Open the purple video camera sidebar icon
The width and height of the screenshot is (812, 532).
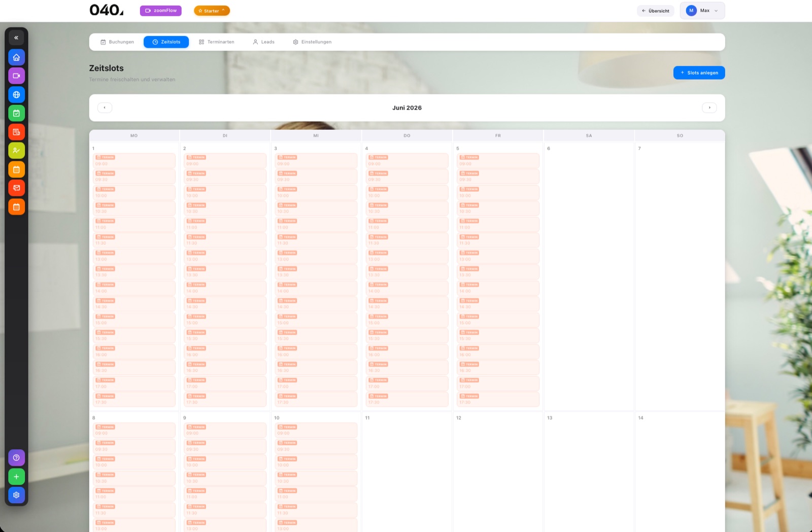click(16, 76)
